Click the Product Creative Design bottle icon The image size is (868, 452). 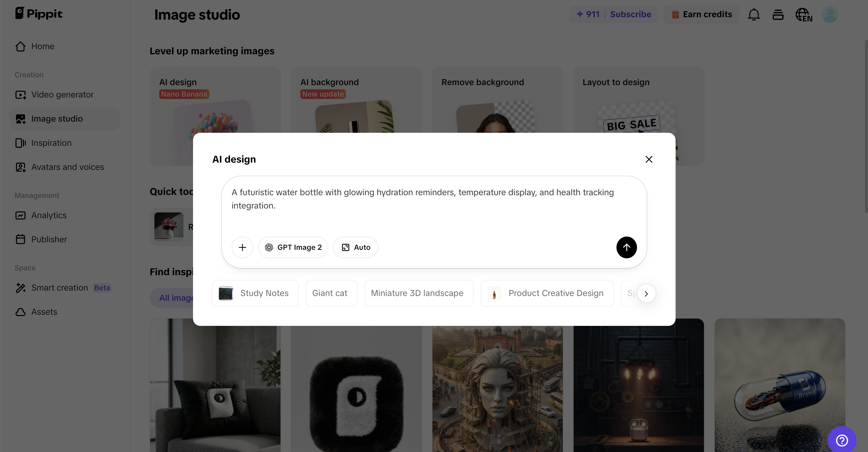coord(494,294)
